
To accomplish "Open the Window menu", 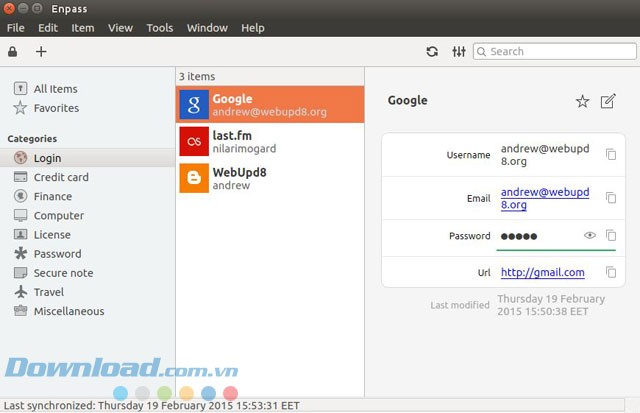I will pyautogui.click(x=207, y=28).
